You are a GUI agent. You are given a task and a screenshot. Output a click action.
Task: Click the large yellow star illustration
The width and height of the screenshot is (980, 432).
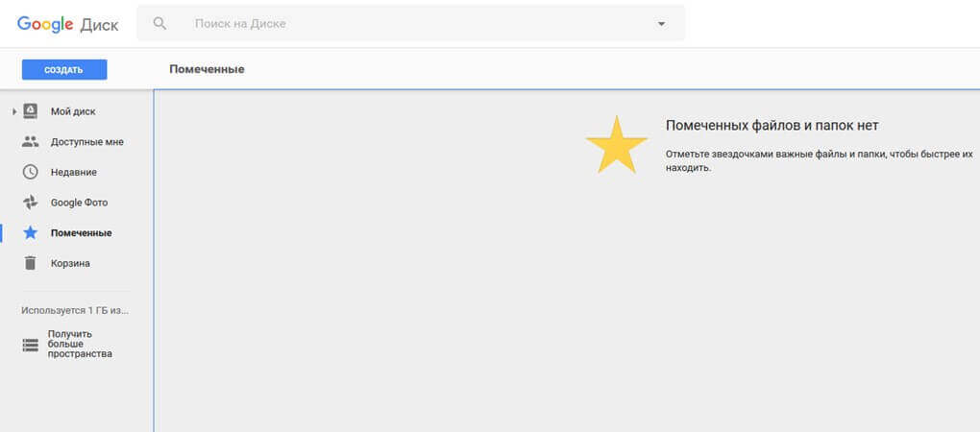pyautogui.click(x=616, y=145)
